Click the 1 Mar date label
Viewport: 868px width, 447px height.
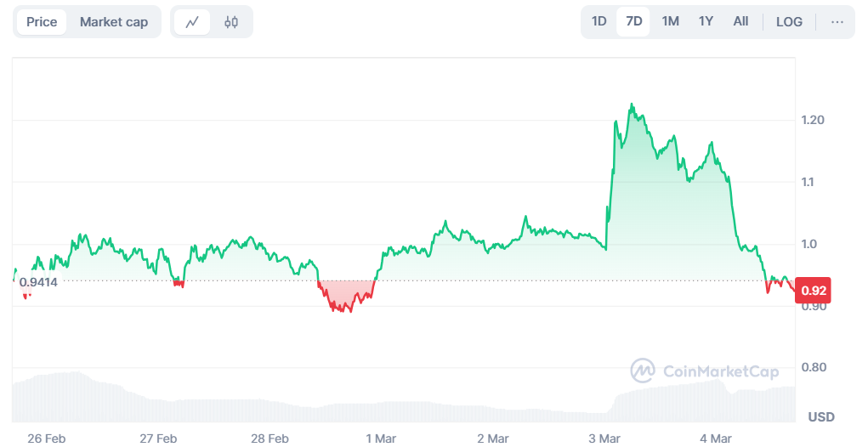tap(381, 439)
